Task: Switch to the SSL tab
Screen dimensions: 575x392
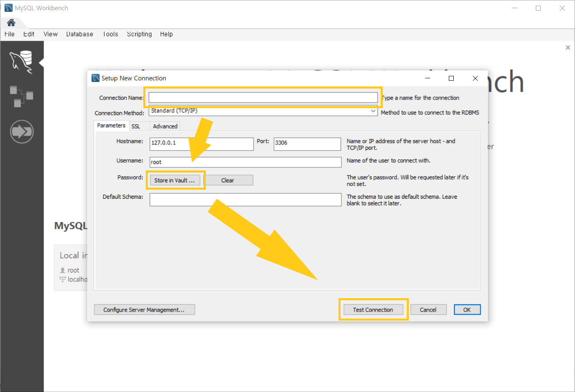Action: (136, 126)
